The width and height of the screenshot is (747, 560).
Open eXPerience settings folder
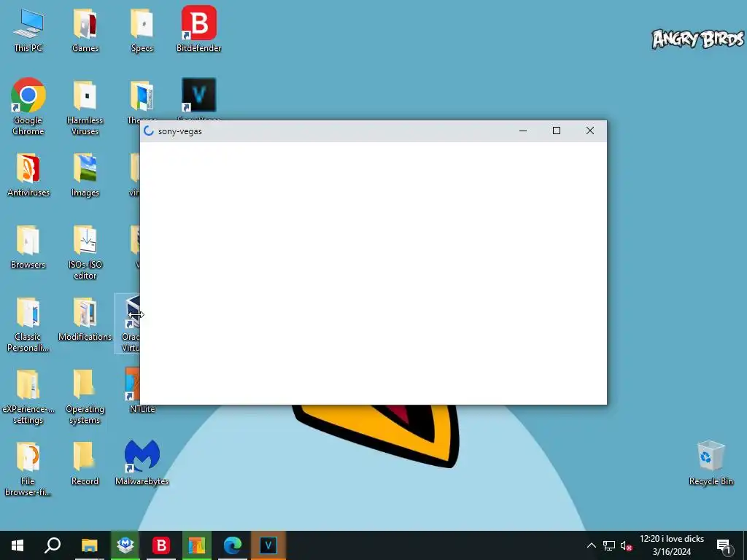28,397
